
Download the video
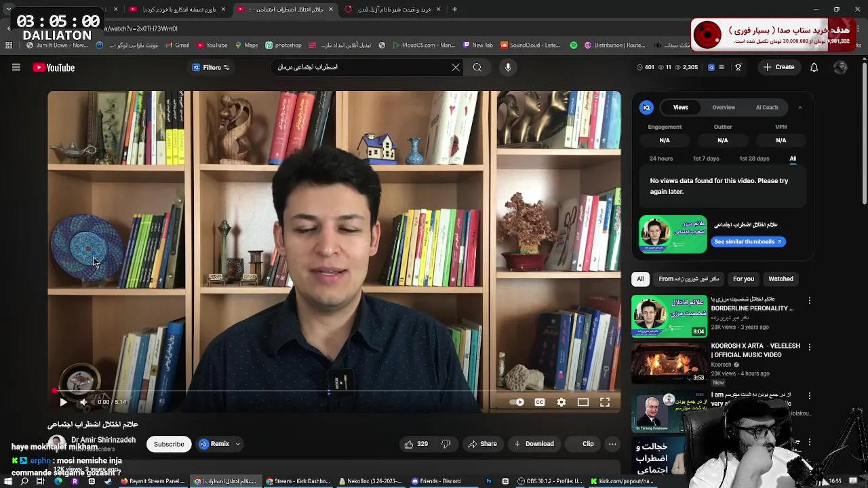[534, 444]
